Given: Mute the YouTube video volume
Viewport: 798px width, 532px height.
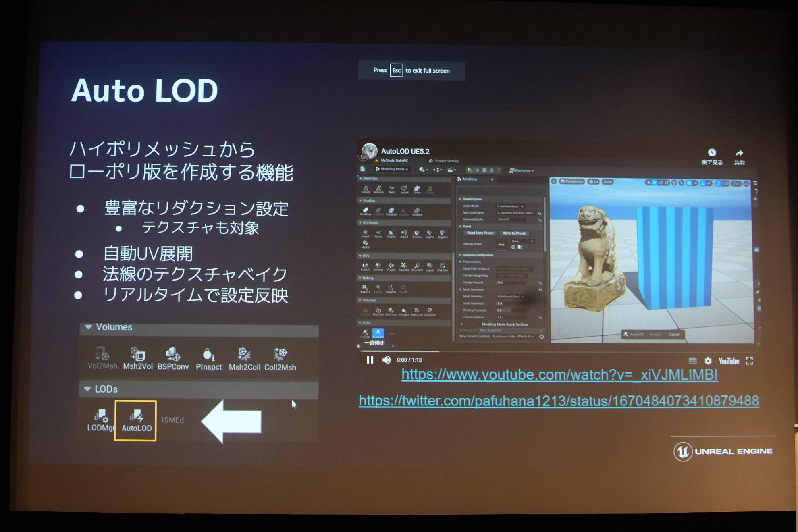Looking at the screenshot, I should click(x=387, y=360).
